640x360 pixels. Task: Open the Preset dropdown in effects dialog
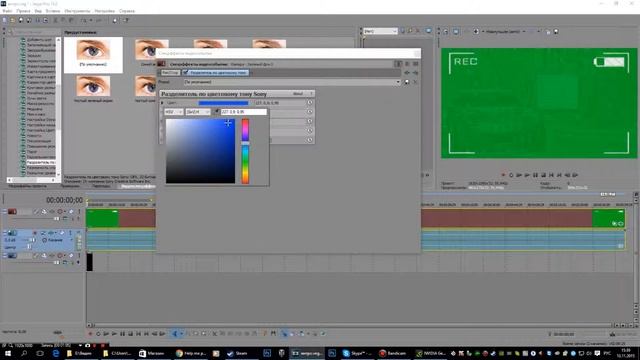(292, 82)
